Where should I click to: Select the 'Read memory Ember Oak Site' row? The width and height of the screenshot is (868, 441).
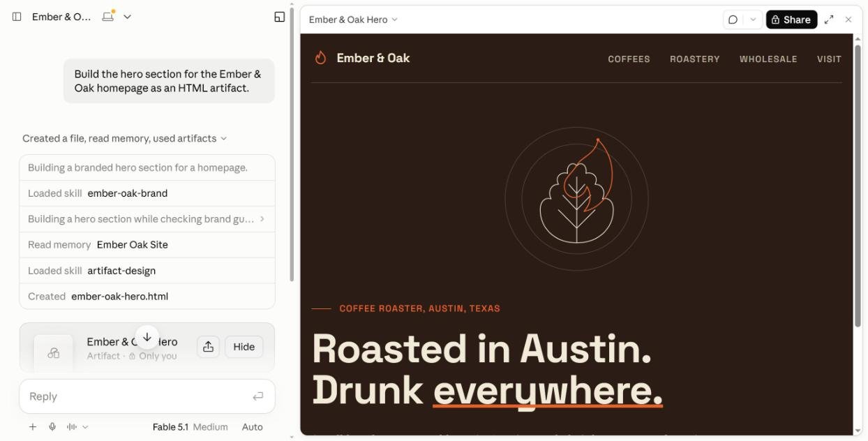147,245
